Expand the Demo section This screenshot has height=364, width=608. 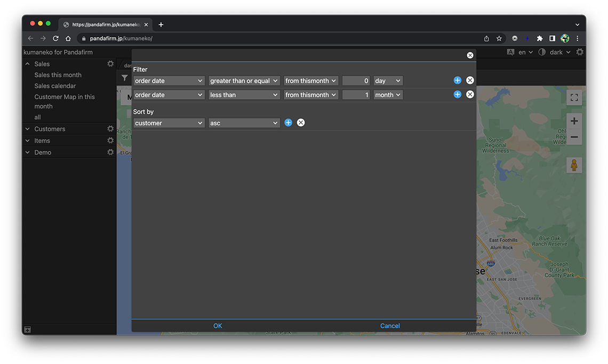click(28, 152)
